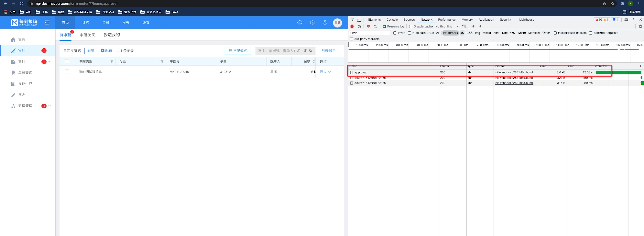Enable the Disable cache checkbox
This screenshot has height=236, width=644.
coord(411,27)
